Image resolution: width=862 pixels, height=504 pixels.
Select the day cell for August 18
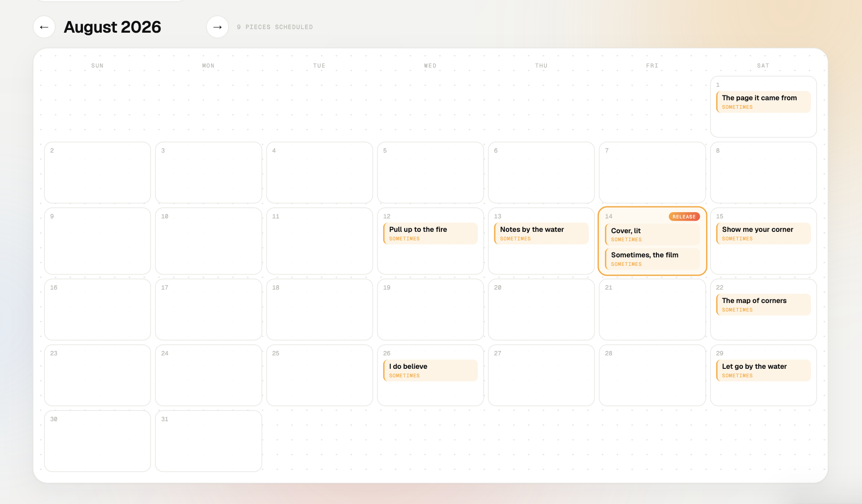[x=319, y=310]
